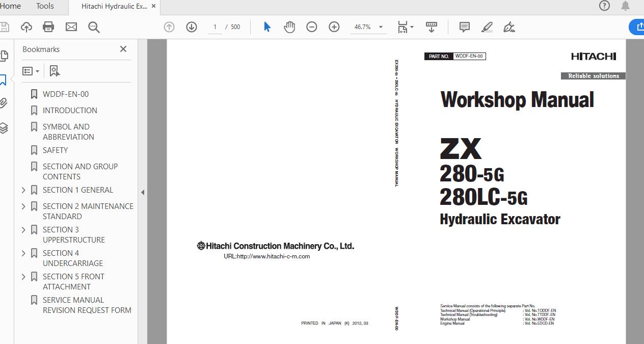Viewport: 644px width, 344px height.
Task: Open SYMBOL AND ABBREVIATION bookmark
Action: click(x=68, y=132)
